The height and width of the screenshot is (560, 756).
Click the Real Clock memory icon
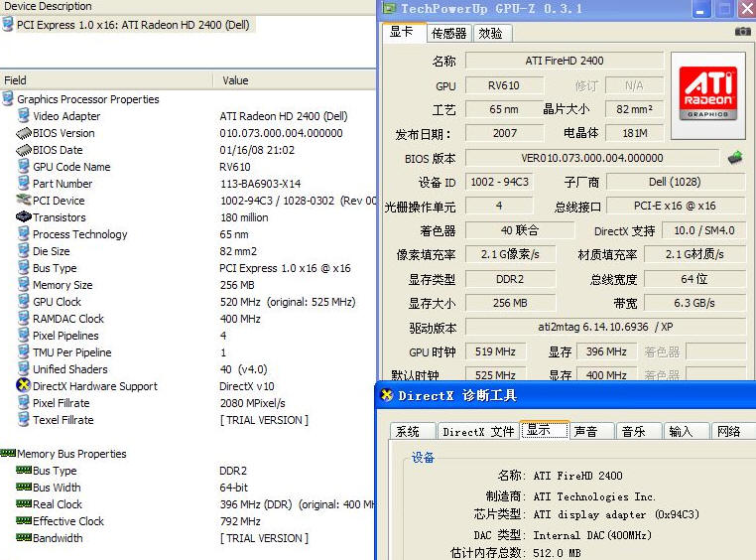[x=23, y=503]
